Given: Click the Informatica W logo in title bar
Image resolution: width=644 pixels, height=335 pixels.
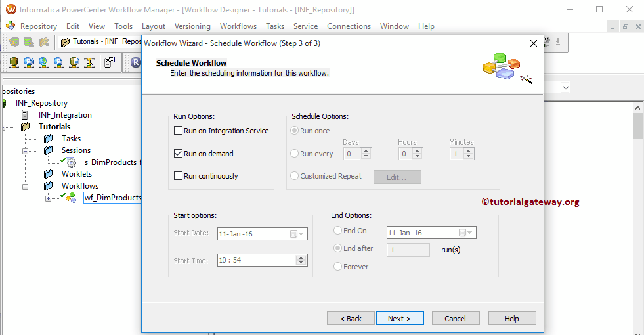Looking at the screenshot, I should [x=11, y=9].
